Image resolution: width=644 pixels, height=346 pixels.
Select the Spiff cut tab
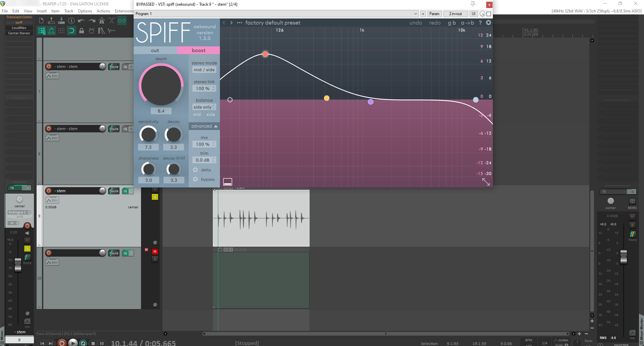tap(155, 50)
